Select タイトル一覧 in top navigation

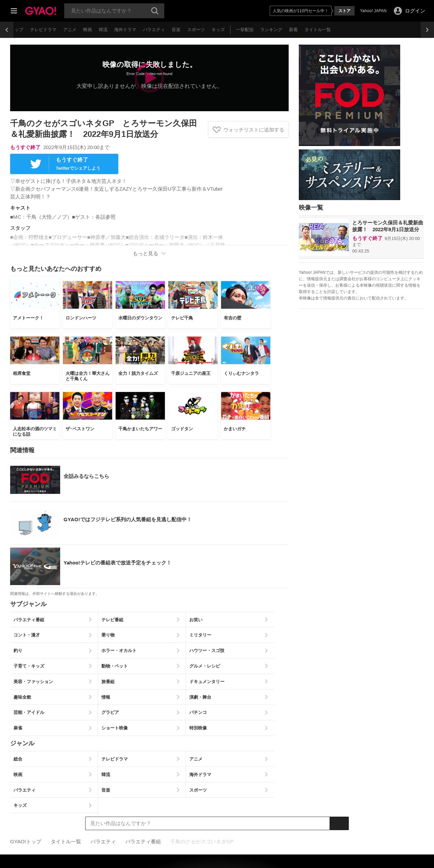[318, 30]
